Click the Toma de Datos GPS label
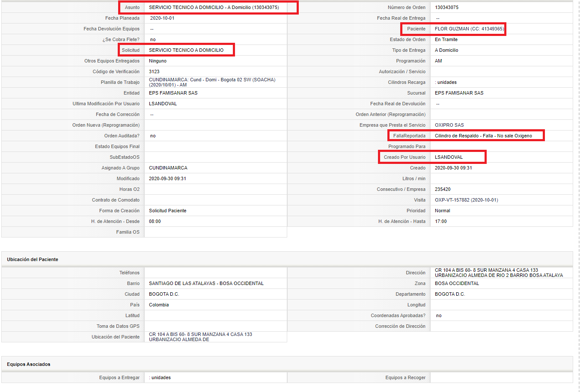The height and width of the screenshot is (392, 583). pyautogui.click(x=118, y=326)
